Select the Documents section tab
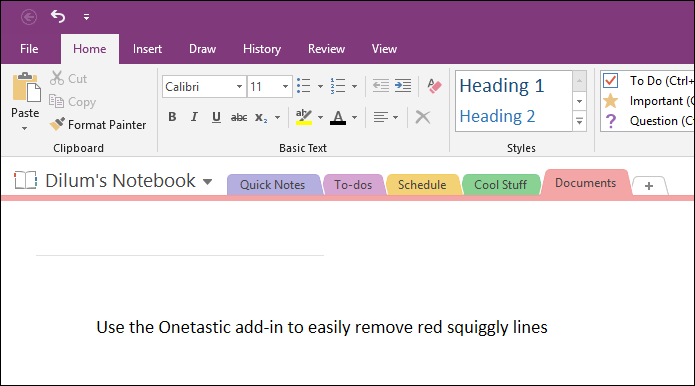Screen dimensions: 695x386 click(x=586, y=183)
